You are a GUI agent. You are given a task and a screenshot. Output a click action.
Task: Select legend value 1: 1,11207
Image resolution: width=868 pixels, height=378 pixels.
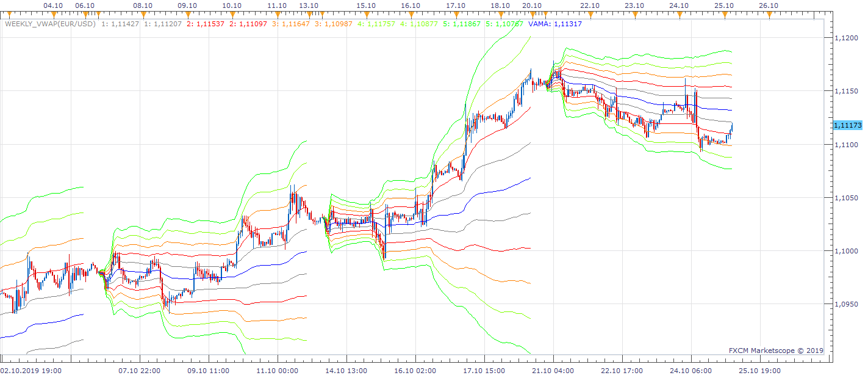[163, 24]
